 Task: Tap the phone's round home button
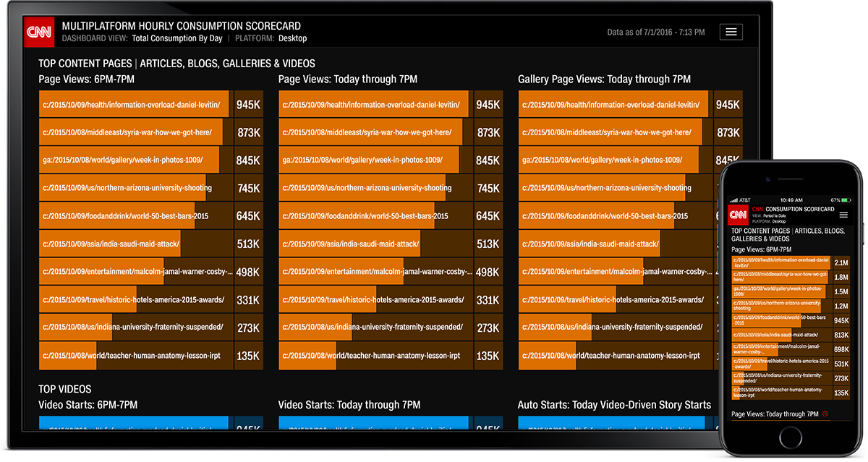pyautogui.click(x=789, y=437)
